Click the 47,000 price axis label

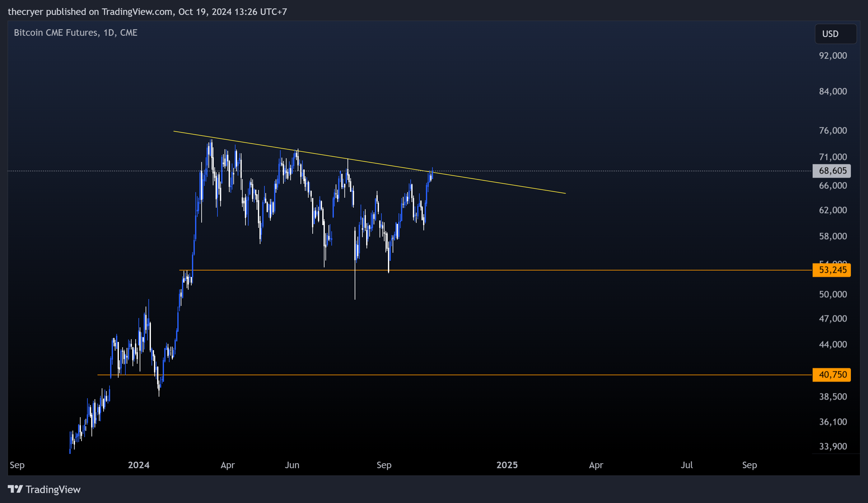(x=833, y=319)
